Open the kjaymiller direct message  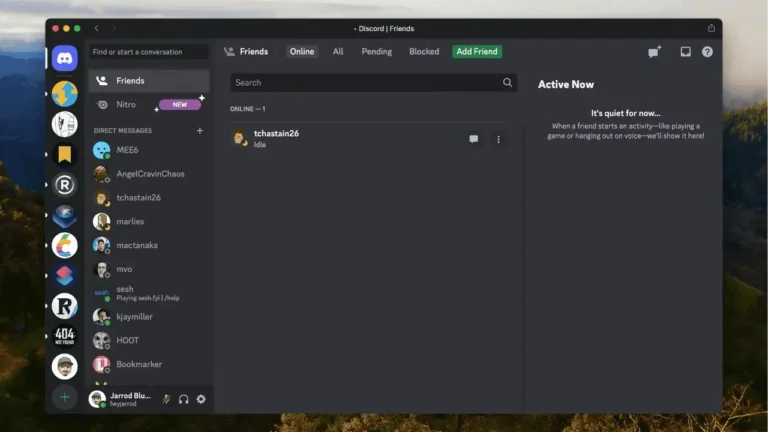[149, 316]
